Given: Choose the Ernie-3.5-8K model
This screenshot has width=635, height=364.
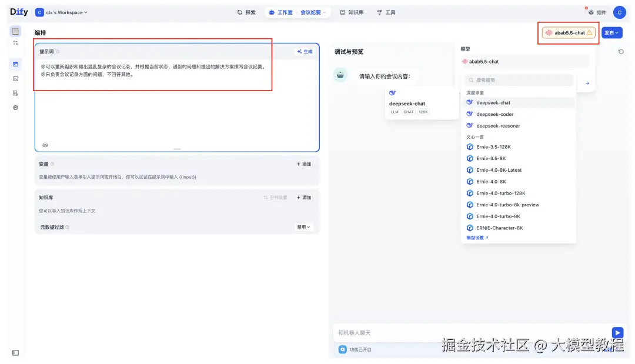Looking at the screenshot, I should (x=519, y=158).
